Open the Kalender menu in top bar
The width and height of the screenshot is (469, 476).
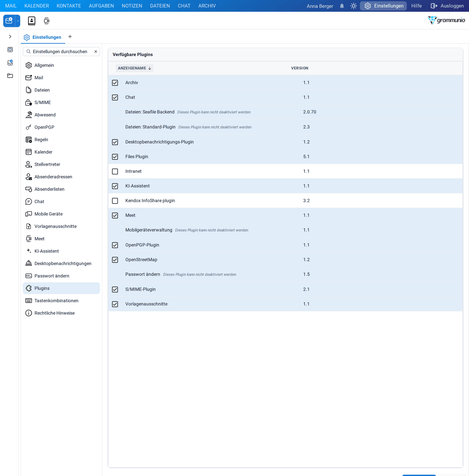point(36,6)
